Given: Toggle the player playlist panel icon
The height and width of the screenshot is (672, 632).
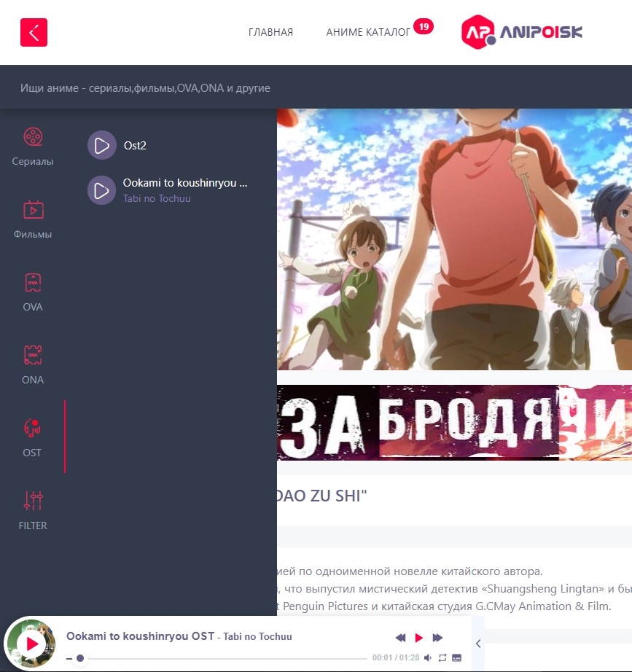Looking at the screenshot, I should pos(457,657).
